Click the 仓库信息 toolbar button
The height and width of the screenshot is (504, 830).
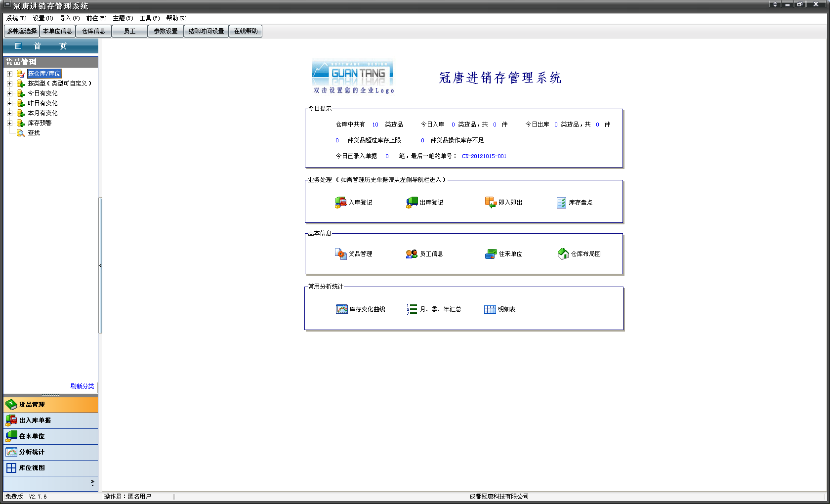point(93,31)
